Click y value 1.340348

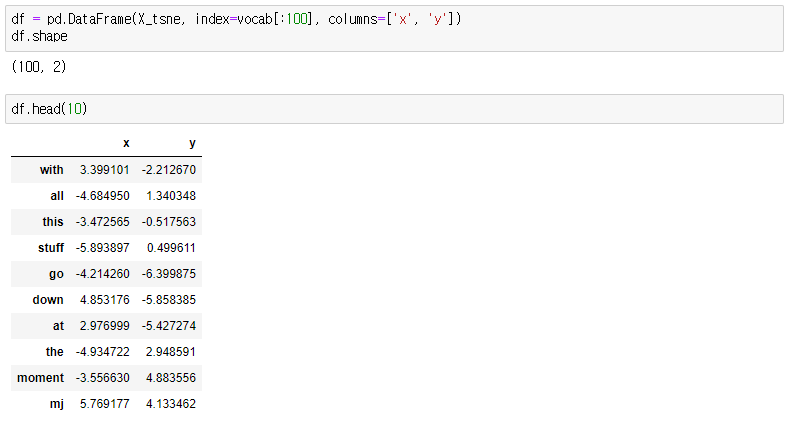171,196
